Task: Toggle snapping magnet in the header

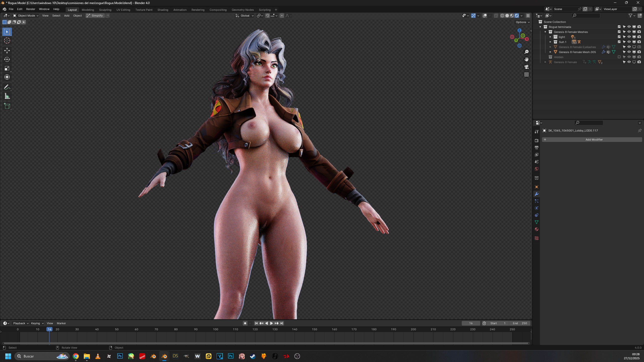Action: [268, 16]
